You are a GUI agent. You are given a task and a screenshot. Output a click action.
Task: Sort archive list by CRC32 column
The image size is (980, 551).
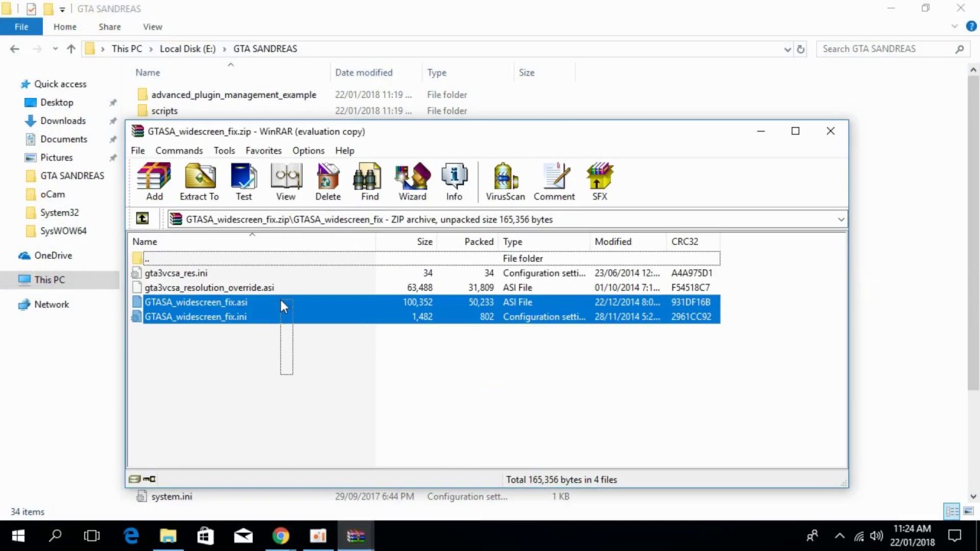(693, 242)
